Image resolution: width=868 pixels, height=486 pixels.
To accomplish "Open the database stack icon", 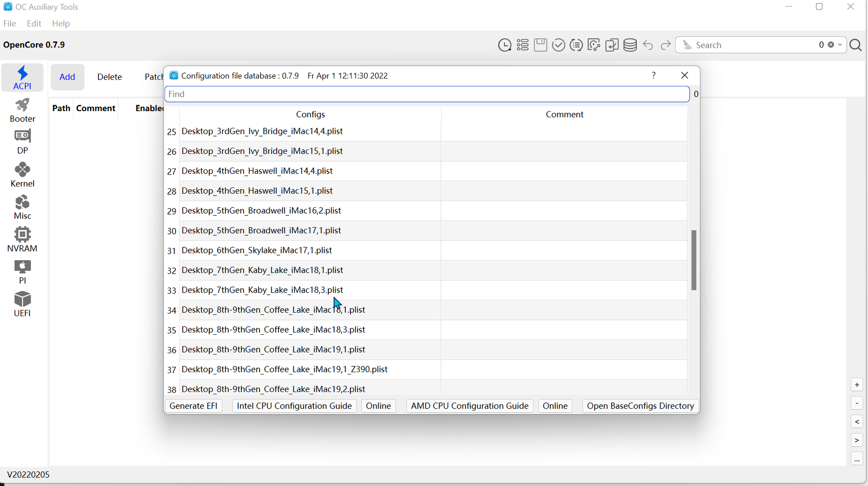I will tap(630, 45).
